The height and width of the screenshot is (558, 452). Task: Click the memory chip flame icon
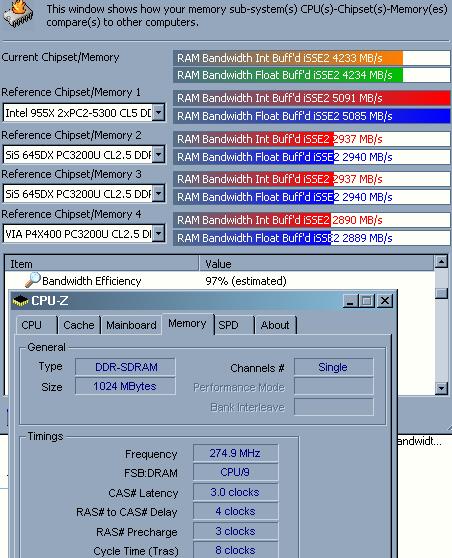coord(18,14)
